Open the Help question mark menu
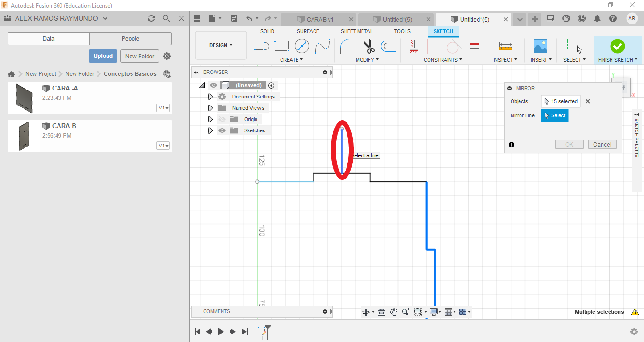 pyautogui.click(x=613, y=18)
